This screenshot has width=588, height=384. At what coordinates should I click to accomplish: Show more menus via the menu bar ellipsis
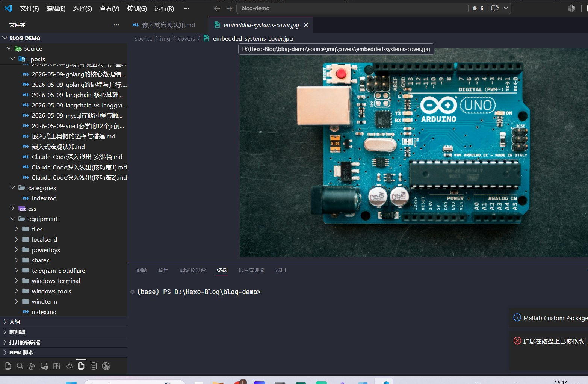(x=187, y=8)
